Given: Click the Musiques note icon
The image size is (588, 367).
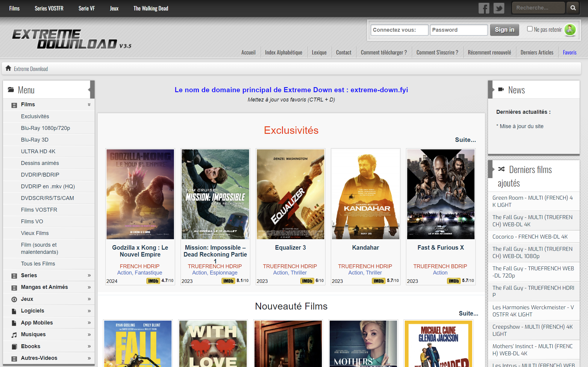Looking at the screenshot, I should coord(14,335).
